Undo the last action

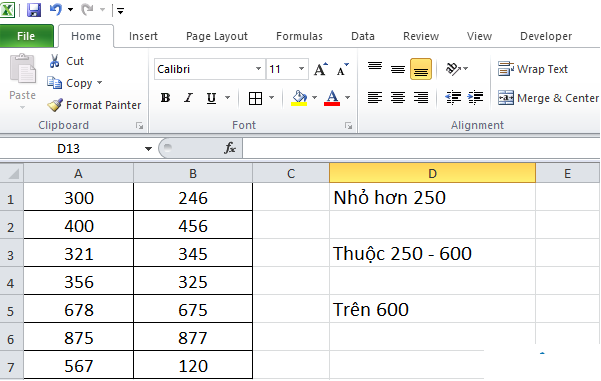[x=56, y=10]
